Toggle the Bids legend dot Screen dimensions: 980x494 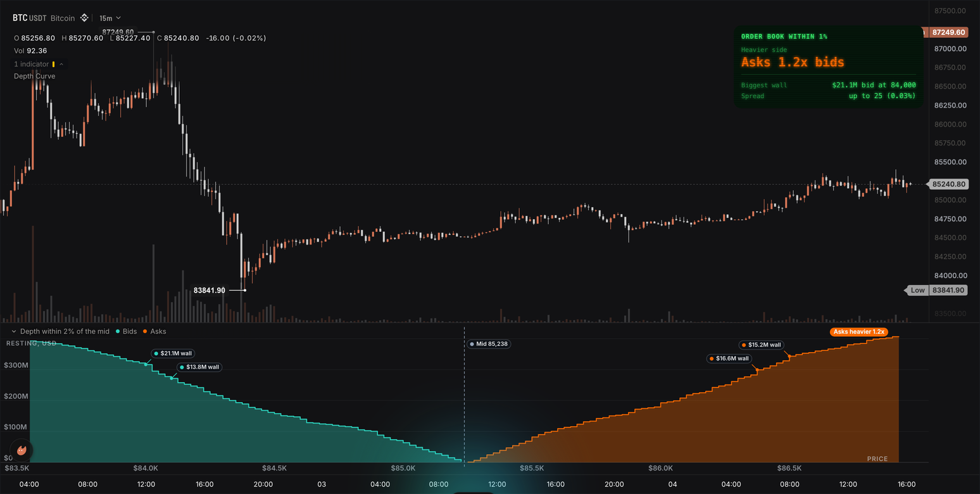coord(117,331)
